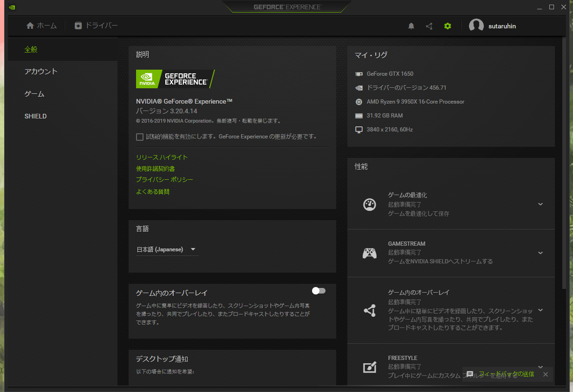Expand performance ゲーム内のオーバーレイ chevron
The image size is (573, 392).
pos(540,310)
